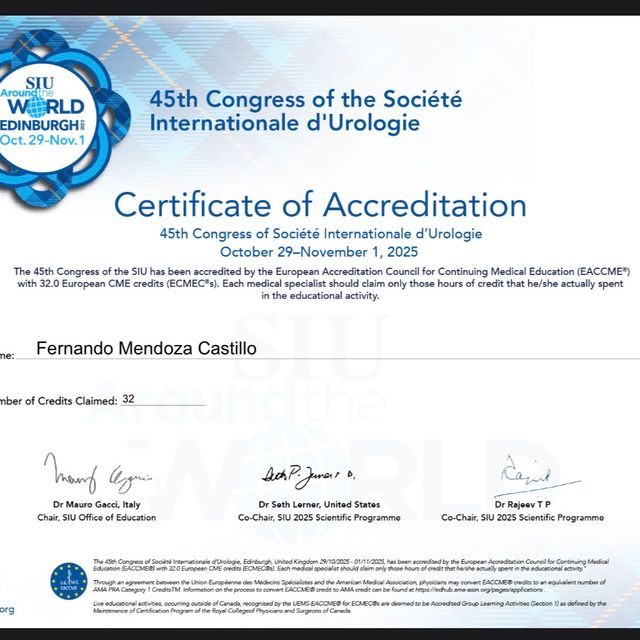Screen dimensions: 640x640
Task: Click "Chair, SIU Office of Education" text
Action: 97,518
